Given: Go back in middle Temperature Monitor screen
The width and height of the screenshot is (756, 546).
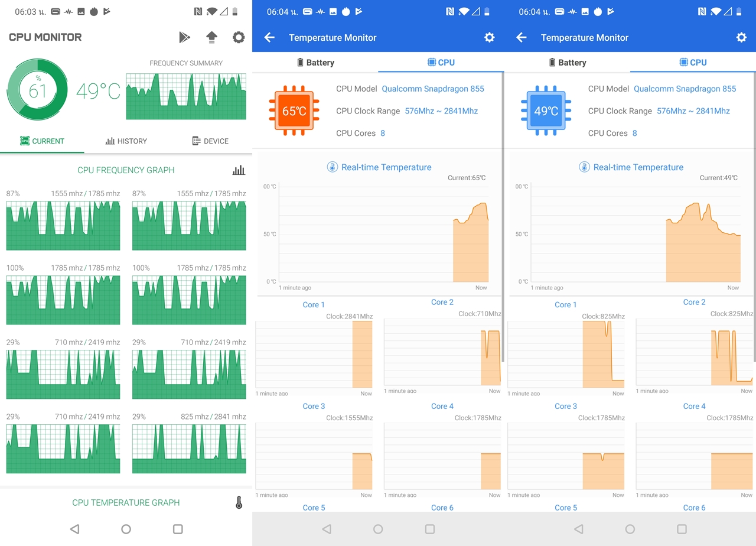Looking at the screenshot, I should (269, 37).
